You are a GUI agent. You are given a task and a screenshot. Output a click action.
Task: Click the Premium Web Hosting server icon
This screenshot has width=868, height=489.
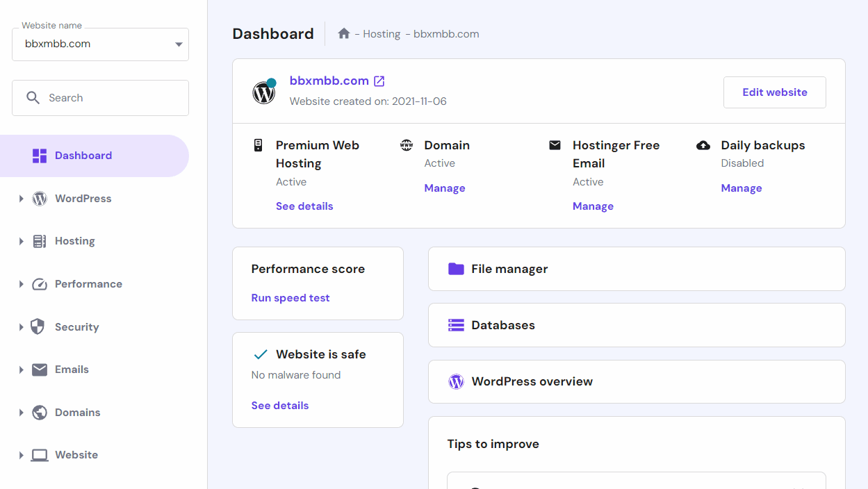coord(258,145)
